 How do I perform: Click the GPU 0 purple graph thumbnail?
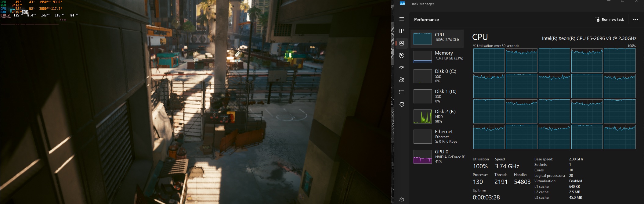coord(423,157)
